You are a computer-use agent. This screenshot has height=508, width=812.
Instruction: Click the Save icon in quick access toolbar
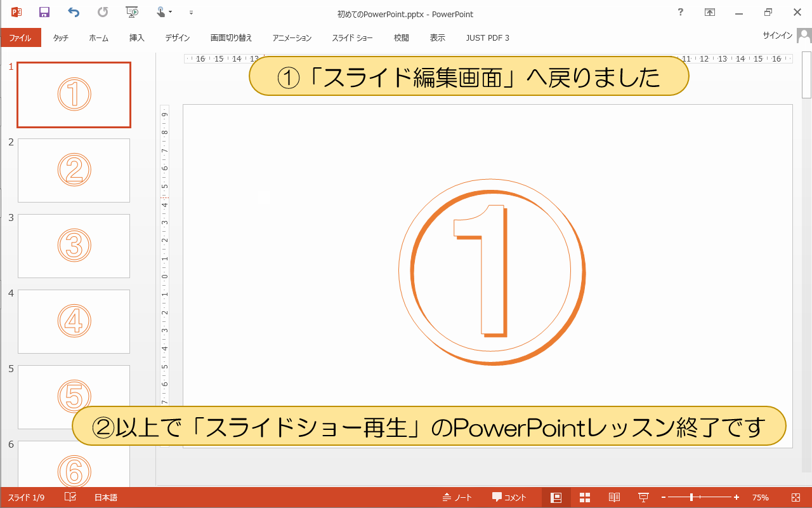click(x=44, y=12)
